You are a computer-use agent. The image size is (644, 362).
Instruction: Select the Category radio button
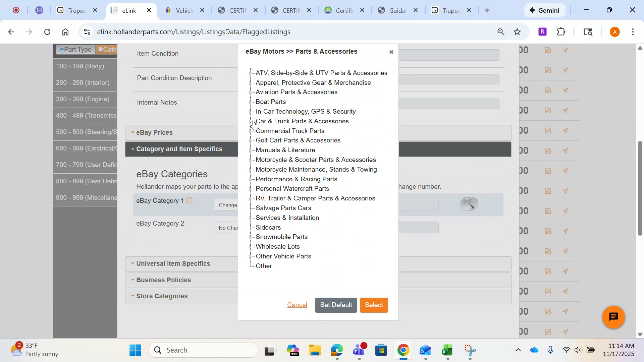click(x=100, y=49)
